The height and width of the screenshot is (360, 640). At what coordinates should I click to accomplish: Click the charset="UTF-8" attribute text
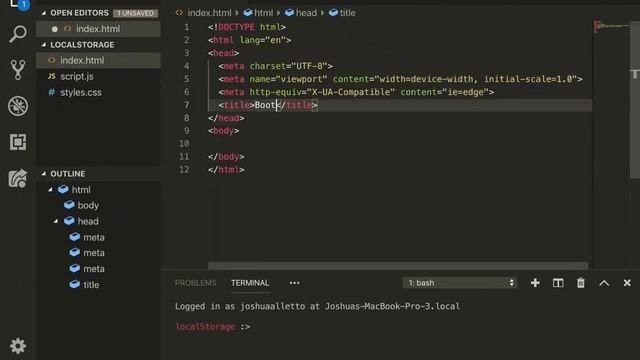coord(289,66)
